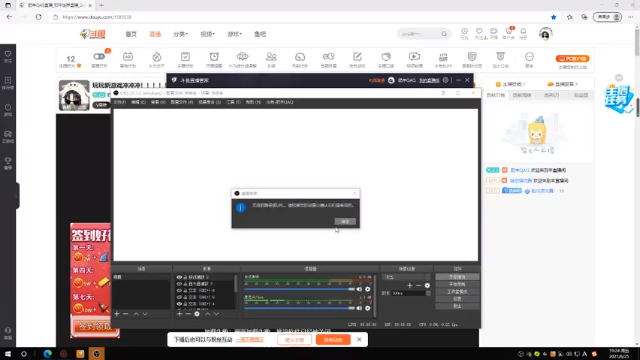Image resolution: width=640 pixels, height=360 pixels.
Task: Switch to OBS via its taskbar icon
Action: [96, 354]
